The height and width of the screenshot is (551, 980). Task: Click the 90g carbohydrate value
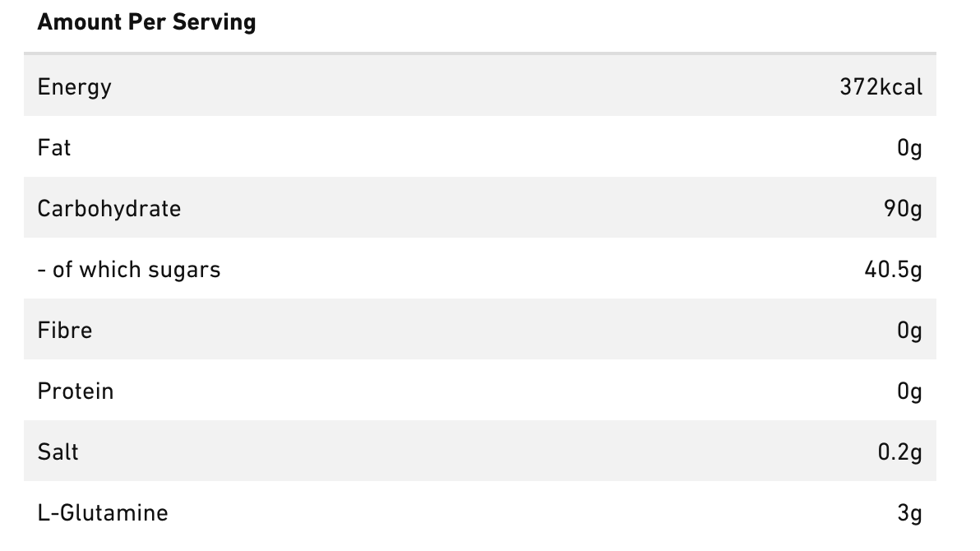point(903,209)
